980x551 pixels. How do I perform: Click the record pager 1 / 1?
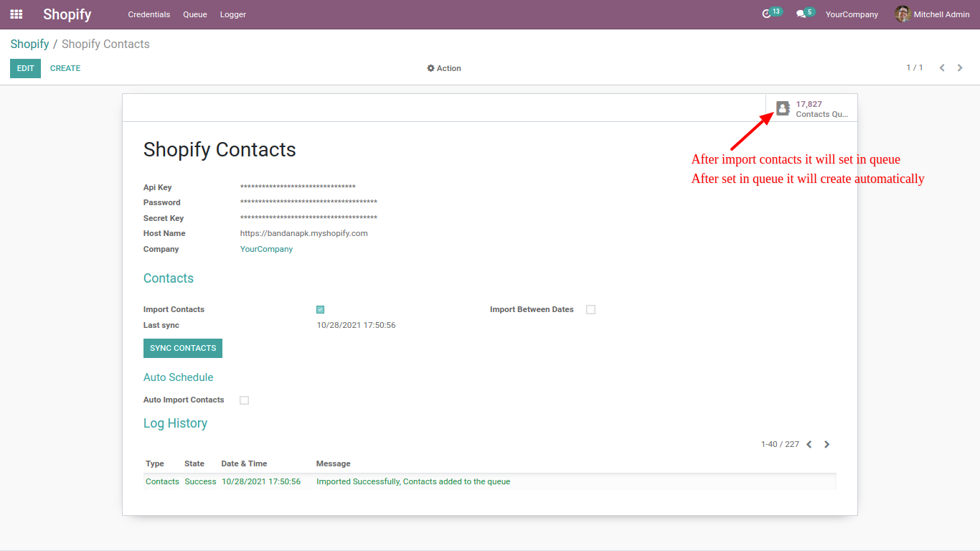(x=915, y=67)
